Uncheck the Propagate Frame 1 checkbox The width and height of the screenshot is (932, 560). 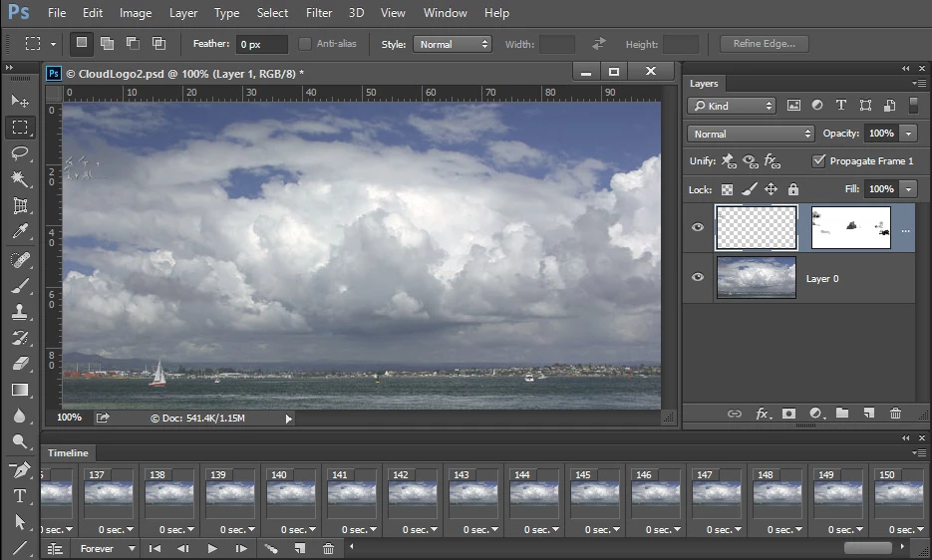(x=818, y=160)
